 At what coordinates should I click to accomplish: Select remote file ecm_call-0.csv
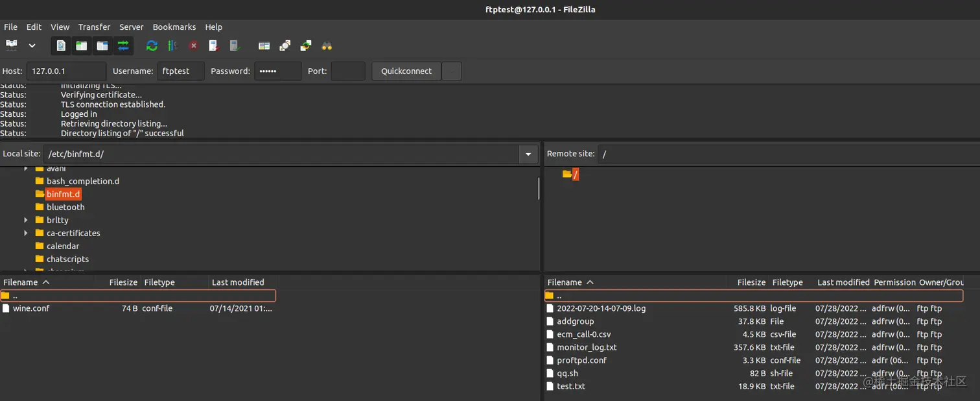pos(754,334)
